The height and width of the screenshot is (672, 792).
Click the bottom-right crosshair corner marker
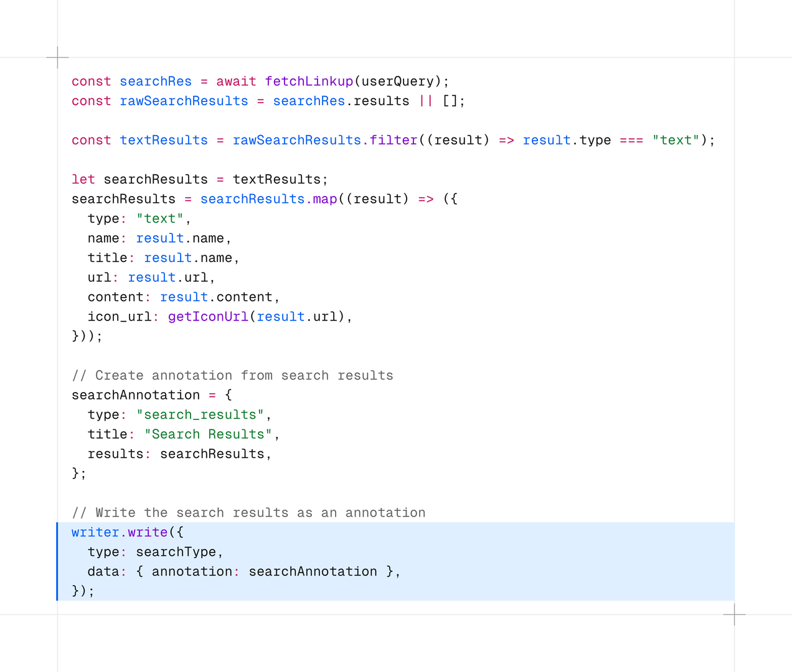[x=734, y=614]
